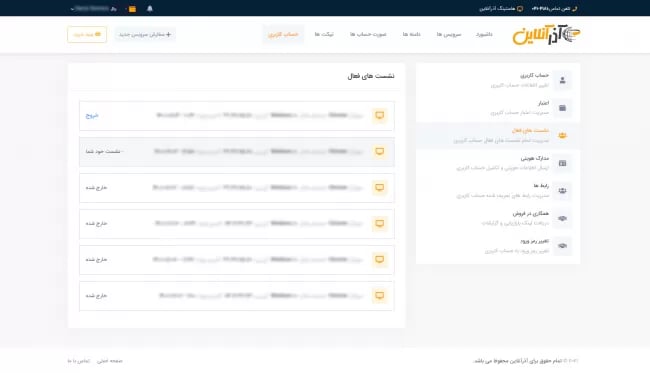Click the سفارش سرویس جدید button

tap(145, 34)
